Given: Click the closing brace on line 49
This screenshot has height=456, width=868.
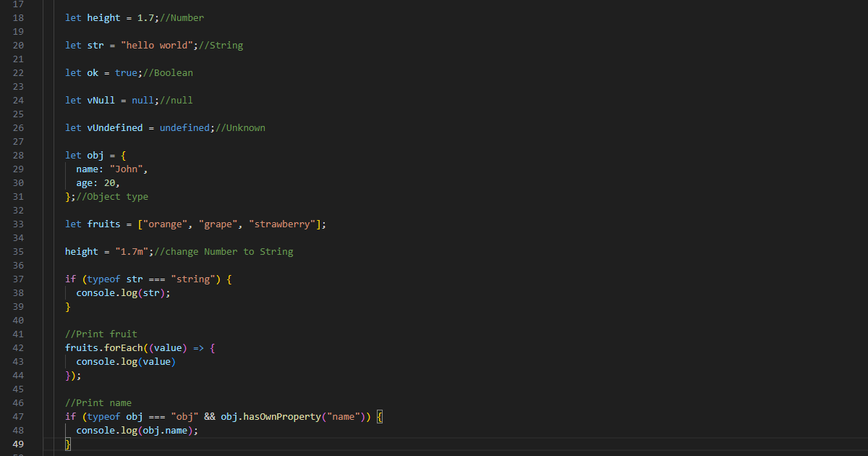Looking at the screenshot, I should [67, 444].
